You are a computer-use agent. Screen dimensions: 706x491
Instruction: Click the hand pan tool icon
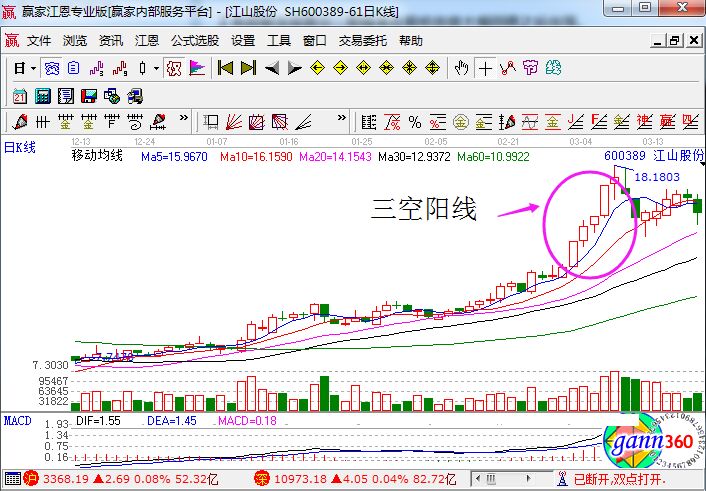(462, 68)
